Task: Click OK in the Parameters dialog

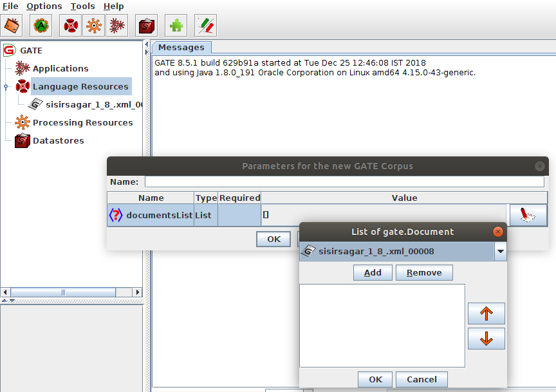Action: [273, 239]
